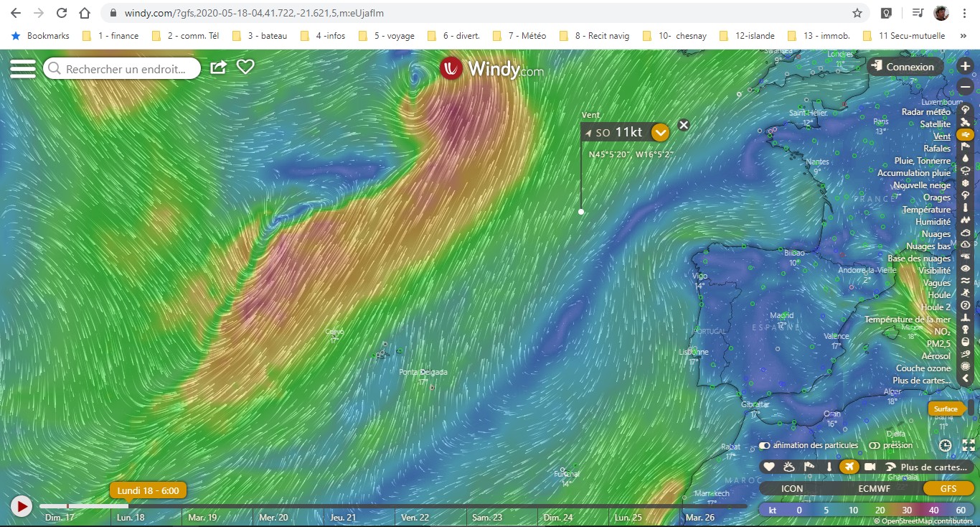Zoom in the map with plus button
Viewport: 980px width, 527px height.
965,66
